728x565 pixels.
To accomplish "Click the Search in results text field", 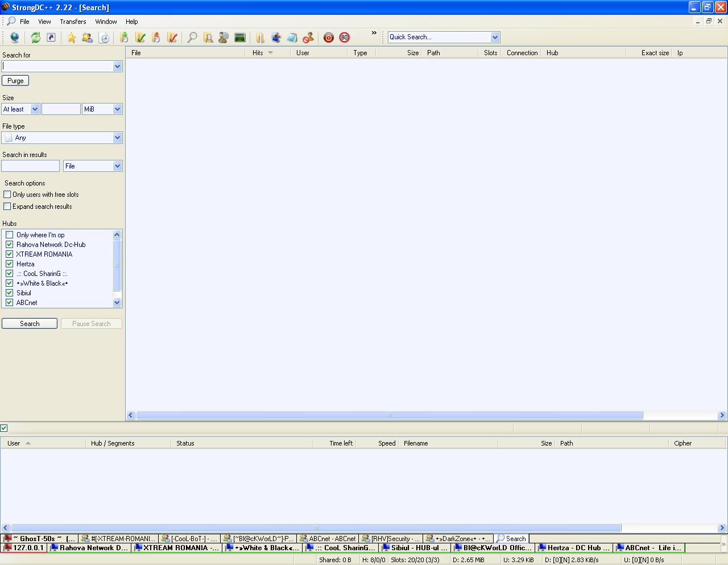I will click(x=31, y=166).
